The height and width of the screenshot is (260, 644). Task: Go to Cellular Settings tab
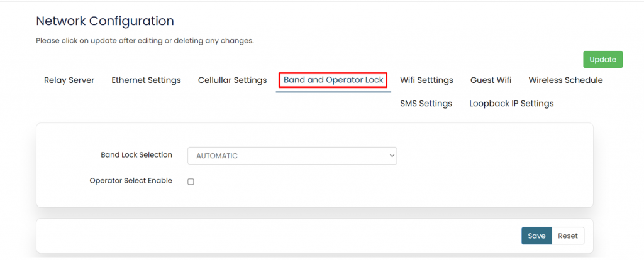coord(232,80)
